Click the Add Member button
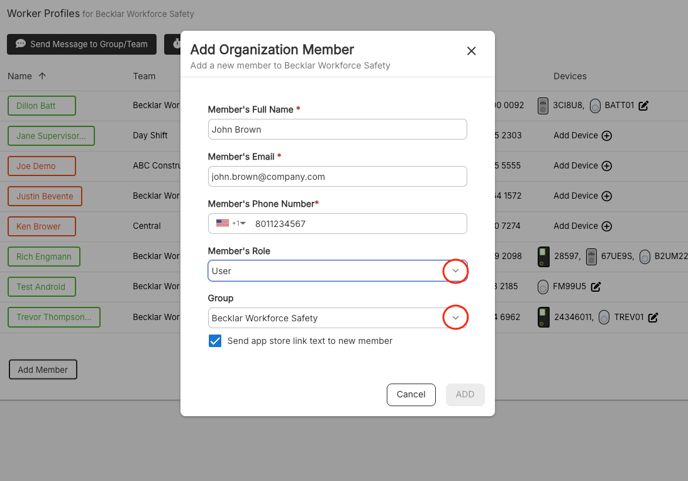 tap(43, 370)
